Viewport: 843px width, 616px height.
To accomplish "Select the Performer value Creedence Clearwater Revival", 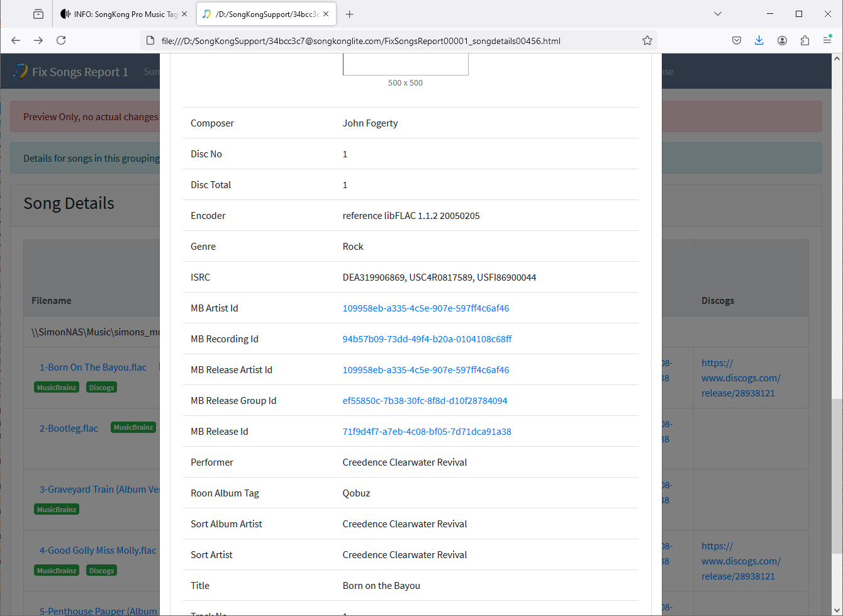I will (405, 462).
